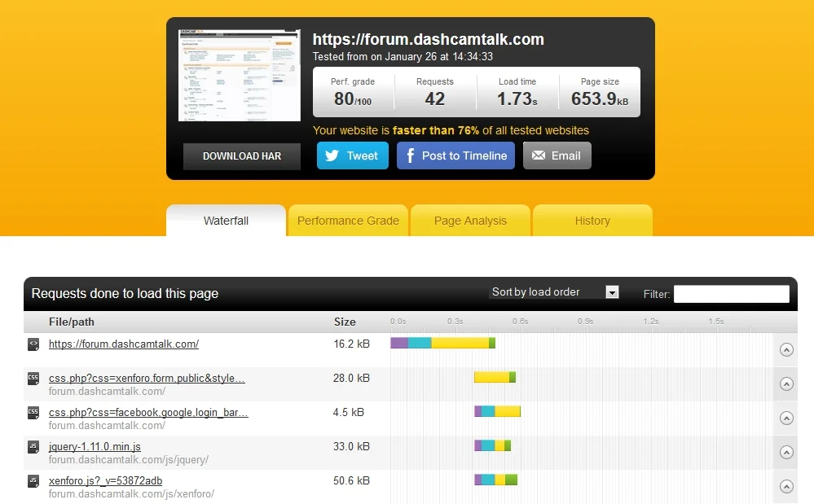Click the waterfall bar for xenforo.js
This screenshot has width=814, height=504.
point(495,480)
